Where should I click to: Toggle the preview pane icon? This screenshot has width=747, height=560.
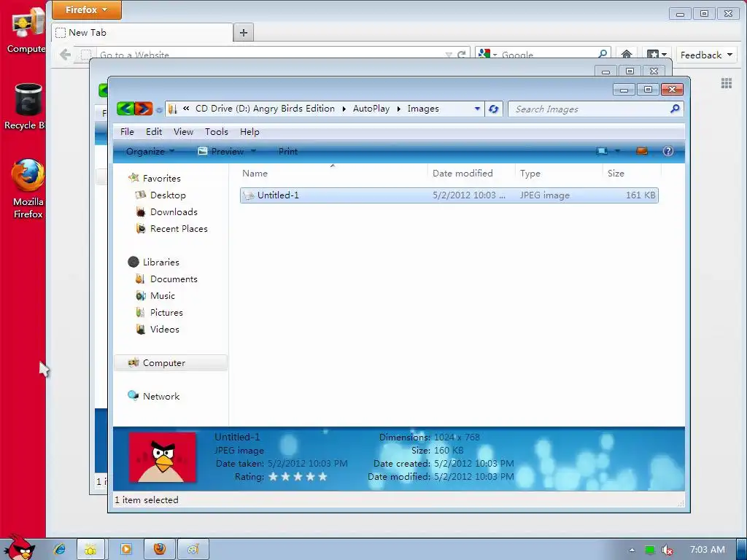[x=642, y=152]
